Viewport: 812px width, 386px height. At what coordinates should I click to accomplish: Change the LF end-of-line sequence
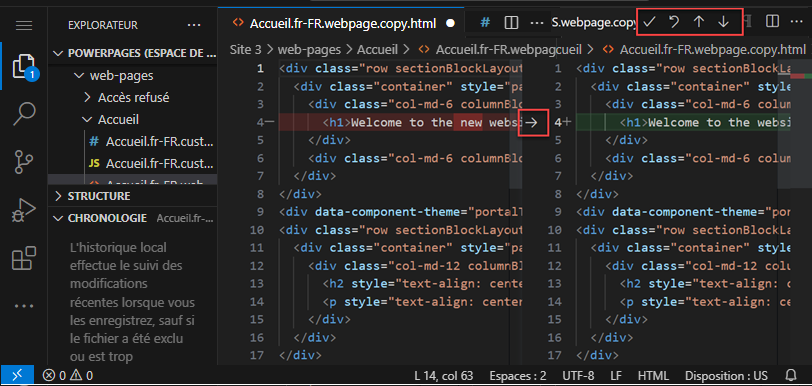(616, 375)
